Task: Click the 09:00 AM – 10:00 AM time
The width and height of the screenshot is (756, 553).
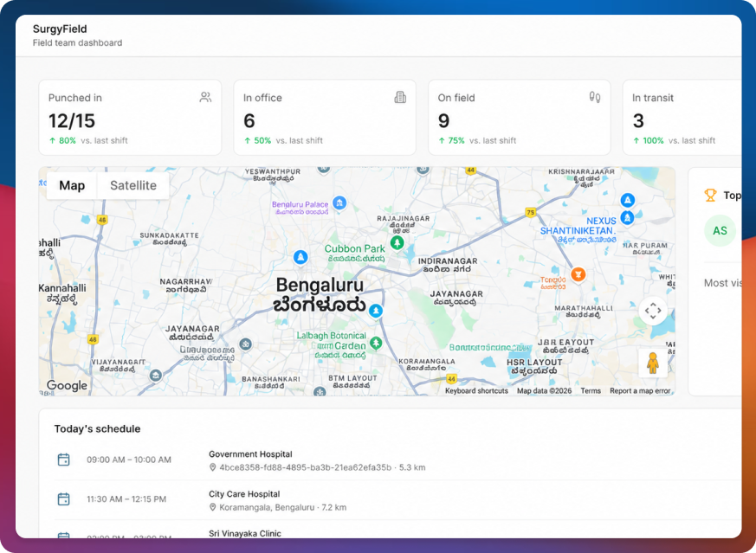Action: pyautogui.click(x=129, y=460)
